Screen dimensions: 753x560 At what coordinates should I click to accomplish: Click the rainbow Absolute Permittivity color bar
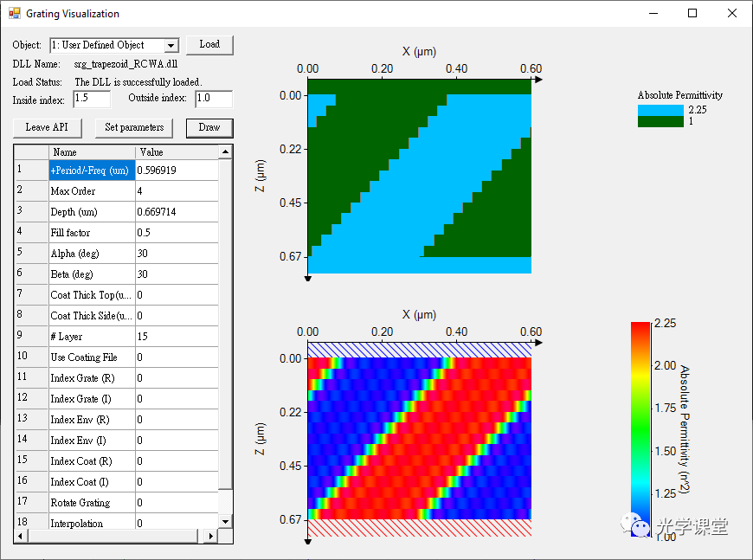[x=640, y=428]
